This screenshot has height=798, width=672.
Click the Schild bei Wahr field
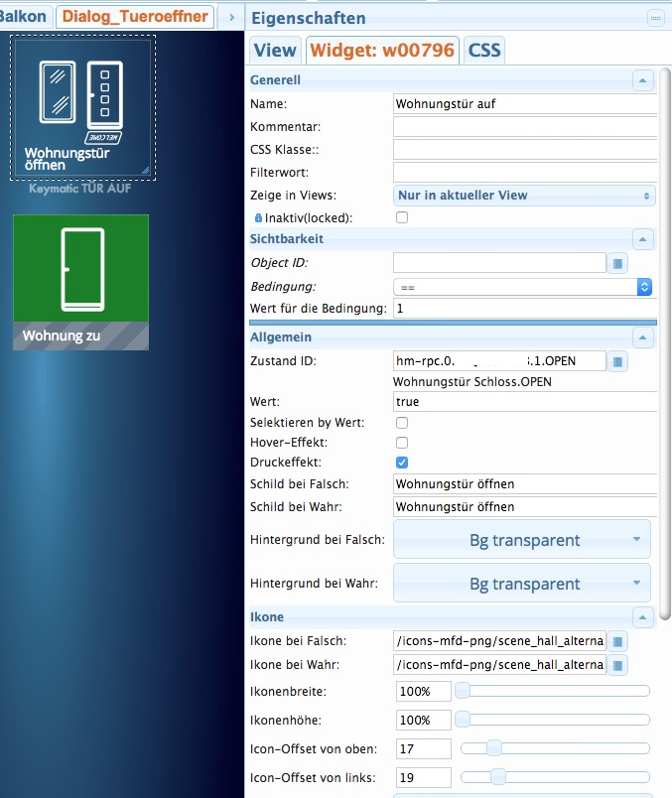pyautogui.click(x=525, y=507)
